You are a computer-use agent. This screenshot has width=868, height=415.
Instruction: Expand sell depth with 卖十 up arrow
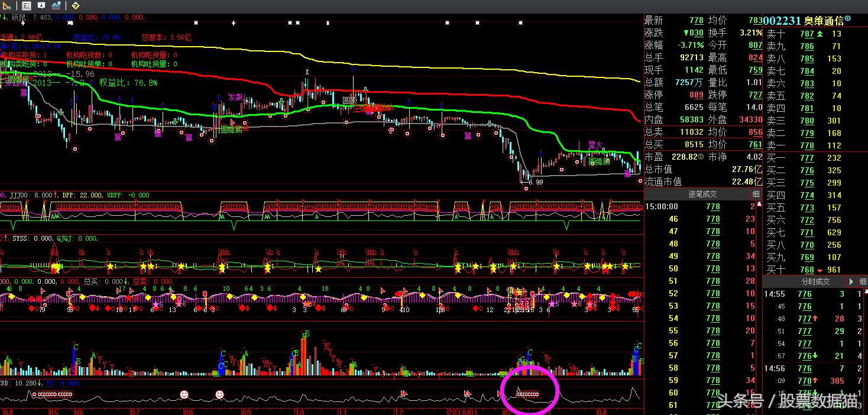820,34
